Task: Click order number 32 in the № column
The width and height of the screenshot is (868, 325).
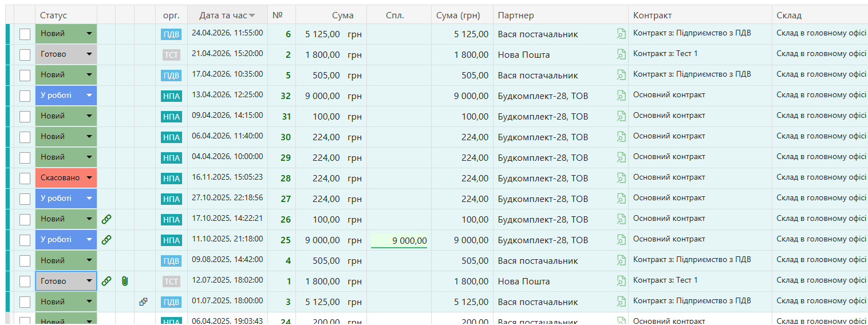Action: (286, 96)
